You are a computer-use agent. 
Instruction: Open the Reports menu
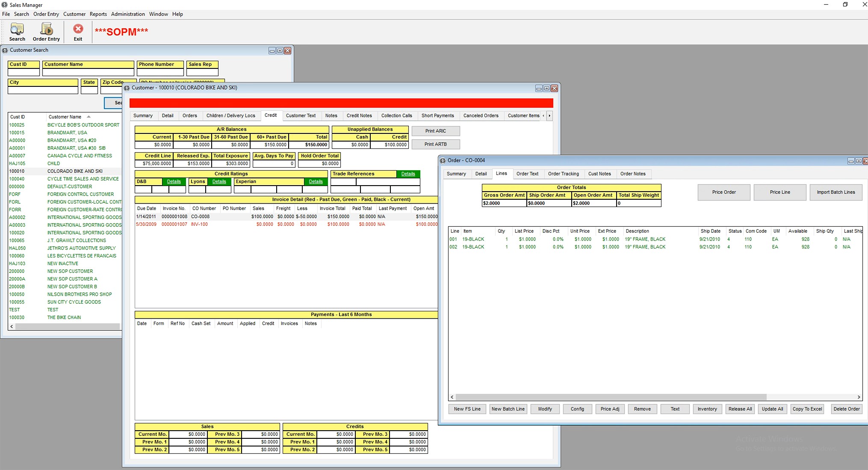coord(98,14)
